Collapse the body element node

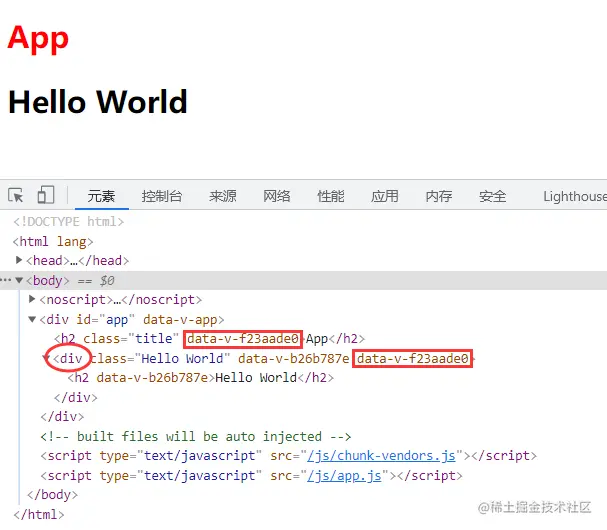pos(19,280)
